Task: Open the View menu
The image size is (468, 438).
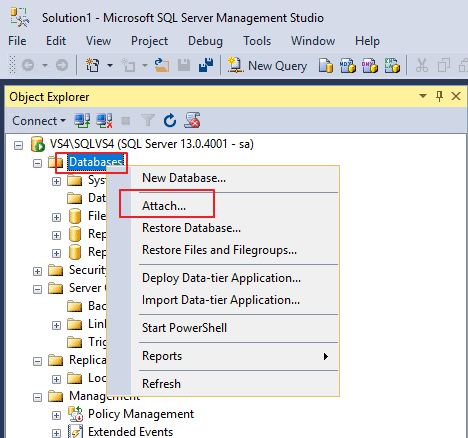Action: tap(98, 41)
